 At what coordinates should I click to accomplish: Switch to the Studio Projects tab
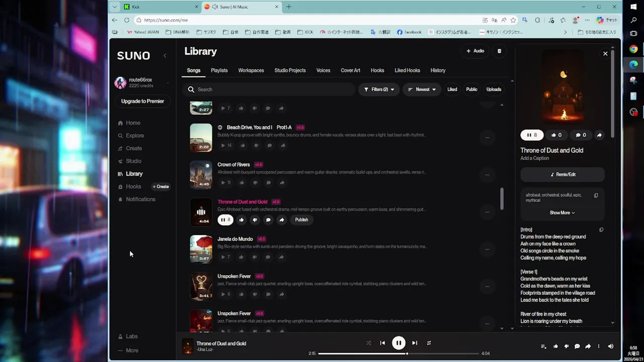(290, 70)
